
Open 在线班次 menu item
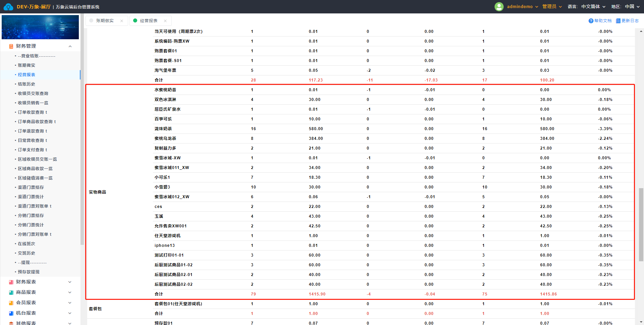[26, 244]
